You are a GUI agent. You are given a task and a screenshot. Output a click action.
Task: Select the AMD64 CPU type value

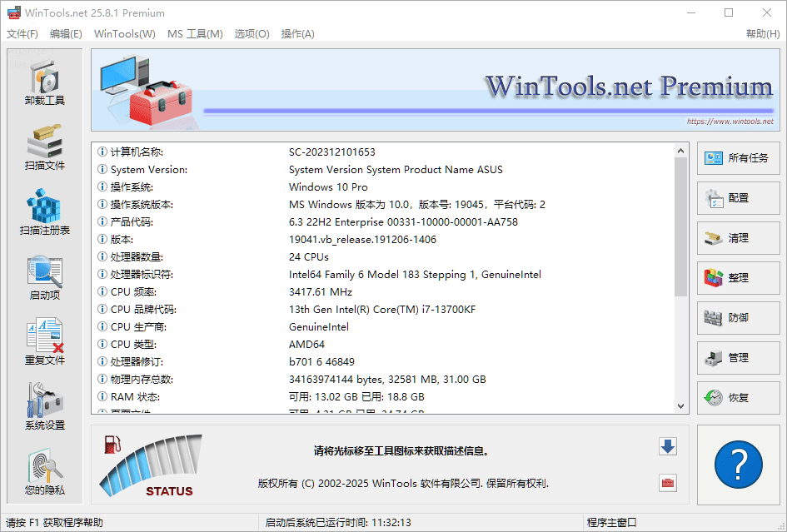pyautogui.click(x=306, y=345)
